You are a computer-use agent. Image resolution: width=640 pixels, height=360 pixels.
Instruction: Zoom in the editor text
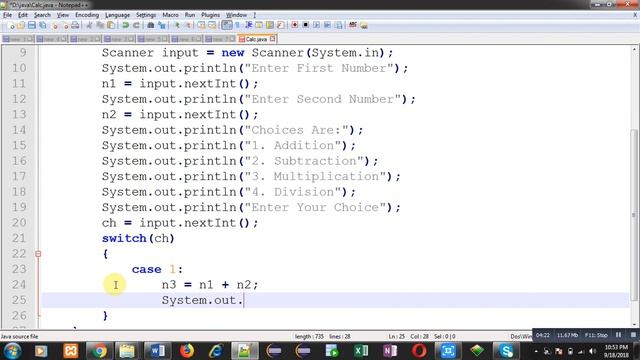(x=177, y=25)
